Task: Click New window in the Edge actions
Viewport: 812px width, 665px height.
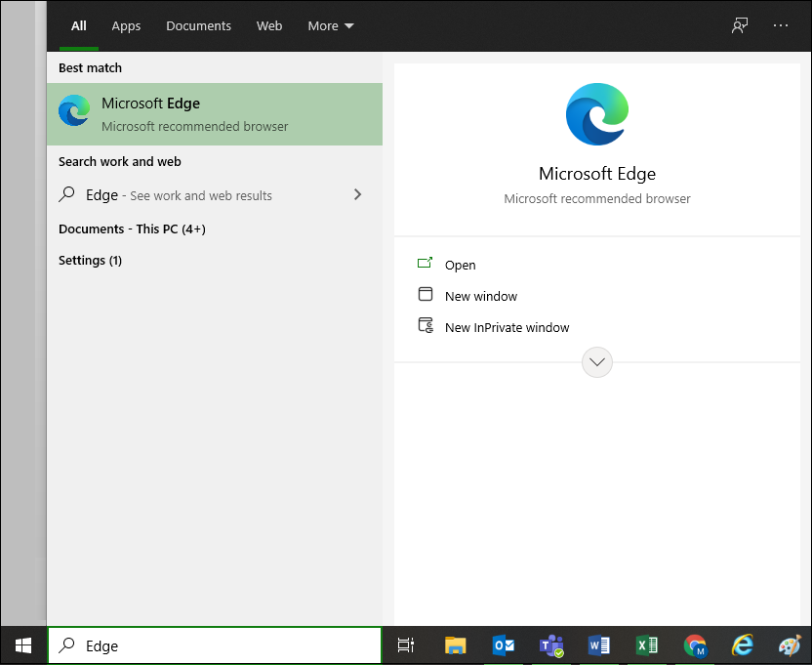Action: pos(480,296)
